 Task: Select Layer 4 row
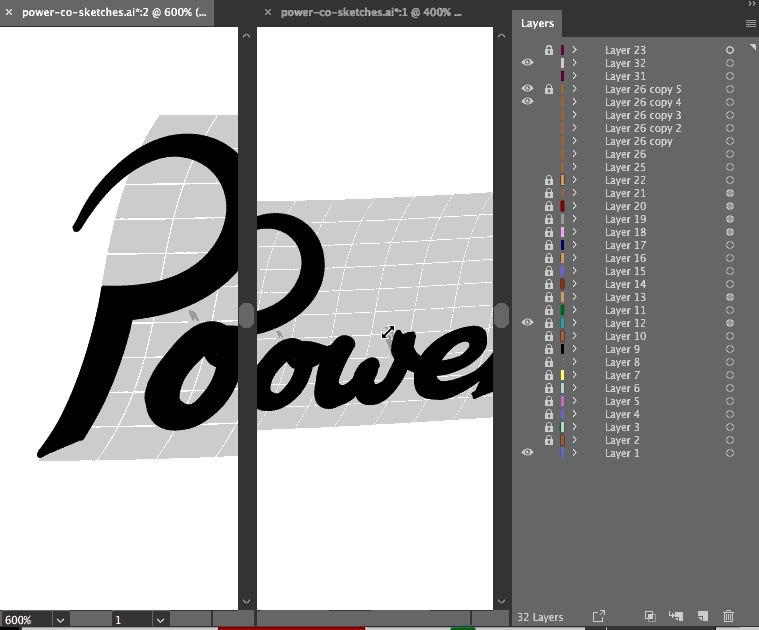(634, 414)
